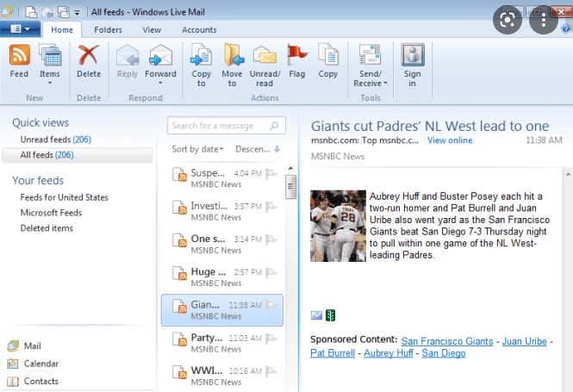Switch to the View tab
The width and height of the screenshot is (573, 392).
tap(152, 29)
